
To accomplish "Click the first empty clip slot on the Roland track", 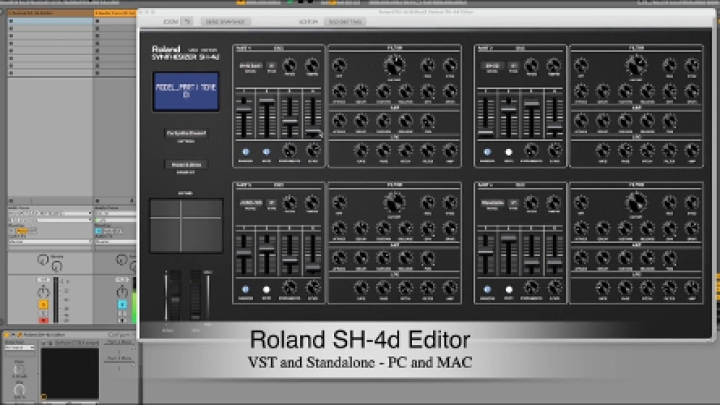I will point(51,21).
